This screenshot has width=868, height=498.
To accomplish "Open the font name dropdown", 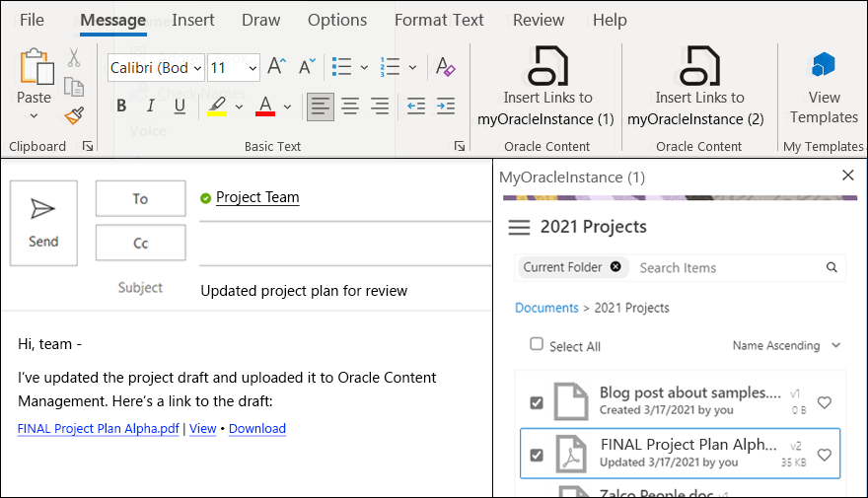I will (x=197, y=69).
